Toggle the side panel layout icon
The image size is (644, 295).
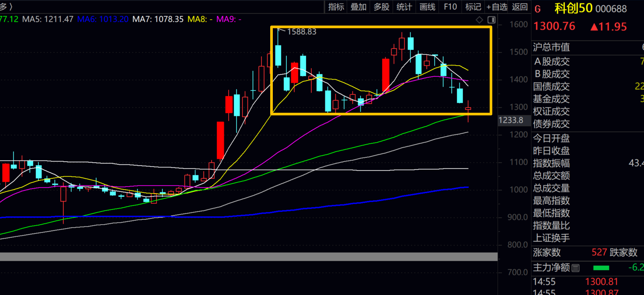click(x=491, y=20)
